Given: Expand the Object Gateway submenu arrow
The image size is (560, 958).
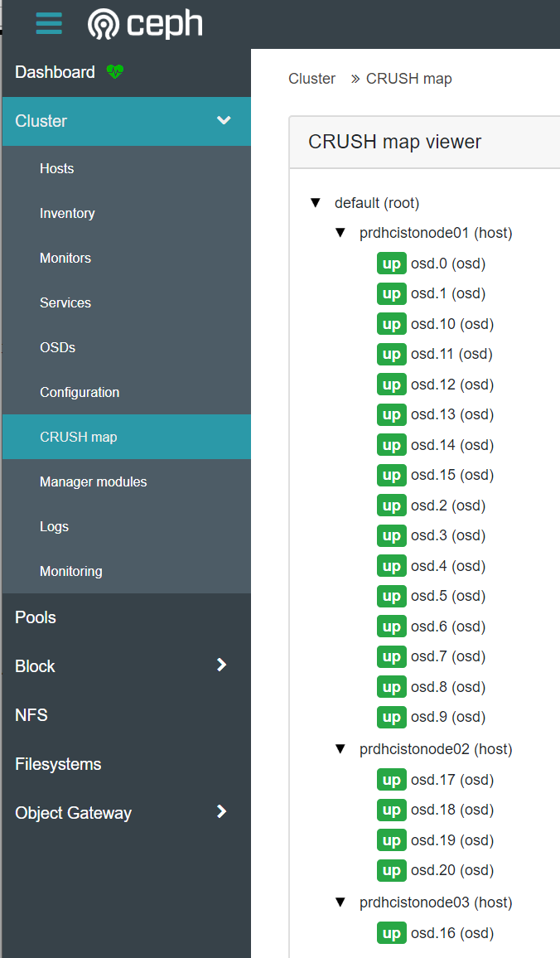Looking at the screenshot, I should tap(222, 811).
